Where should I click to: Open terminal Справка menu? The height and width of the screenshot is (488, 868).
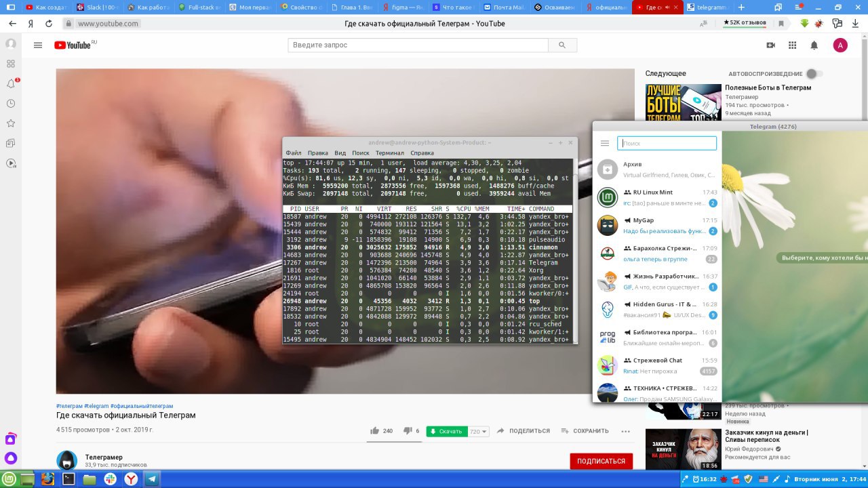pyautogui.click(x=422, y=153)
